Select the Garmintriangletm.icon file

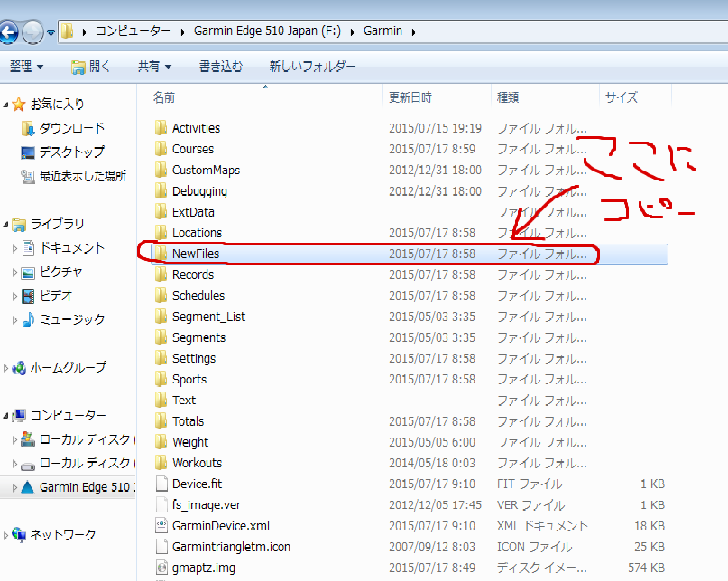point(231,547)
